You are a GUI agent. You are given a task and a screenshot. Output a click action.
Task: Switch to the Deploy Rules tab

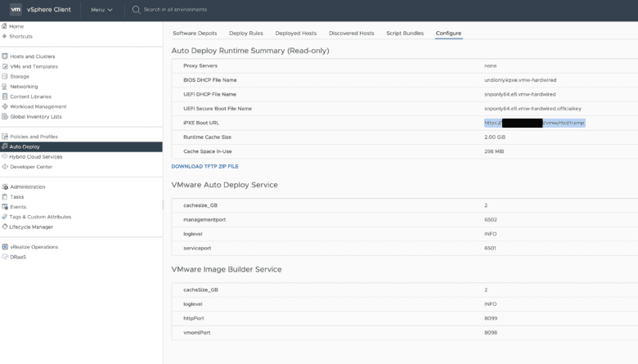tap(245, 33)
